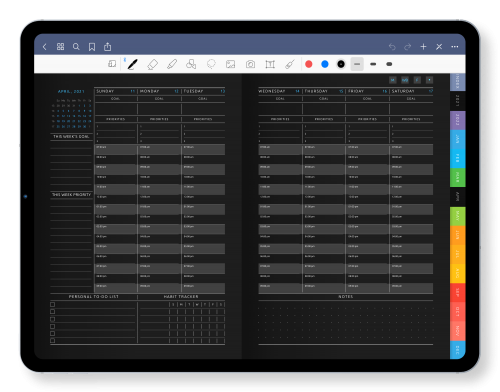Redo the last action
Viewport: 500px width, 392px height.
click(407, 47)
